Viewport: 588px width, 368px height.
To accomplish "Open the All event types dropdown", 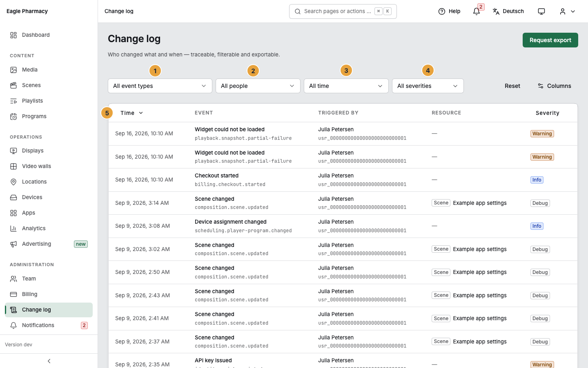I will [160, 86].
